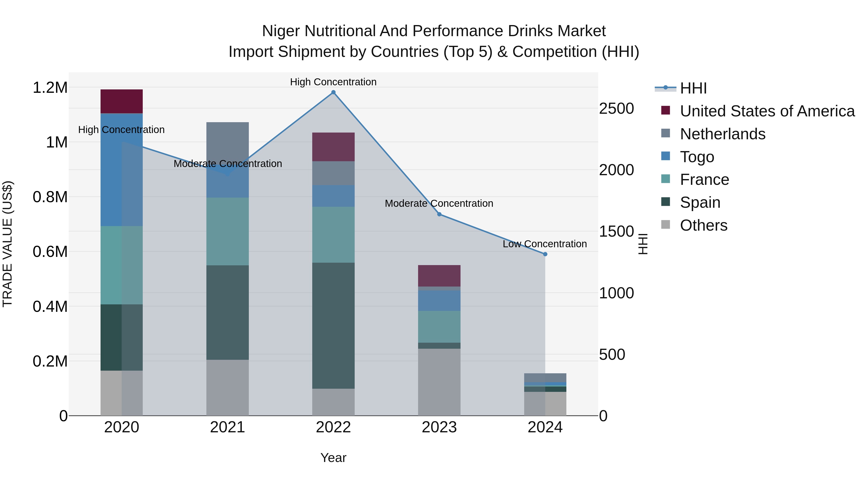
Task: Click the Others segment of 2020 bar
Action: tap(122, 393)
